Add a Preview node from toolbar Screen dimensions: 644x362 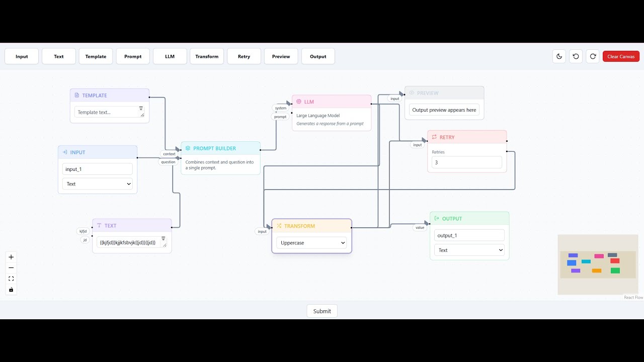[x=281, y=56]
